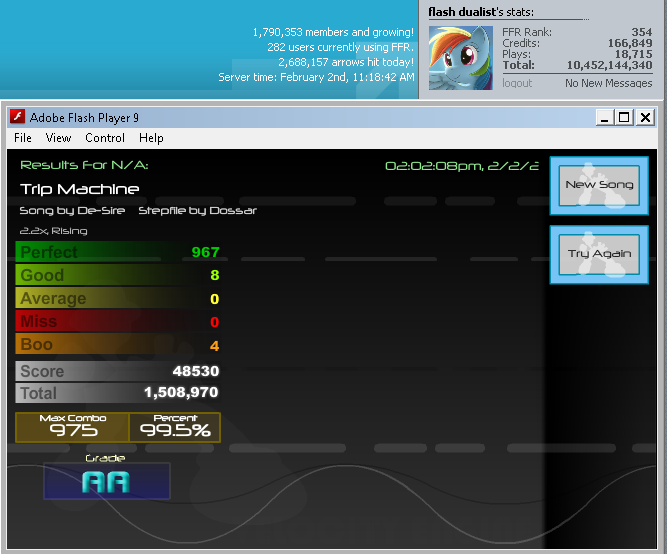Click the Perfect count 967

[205, 252]
